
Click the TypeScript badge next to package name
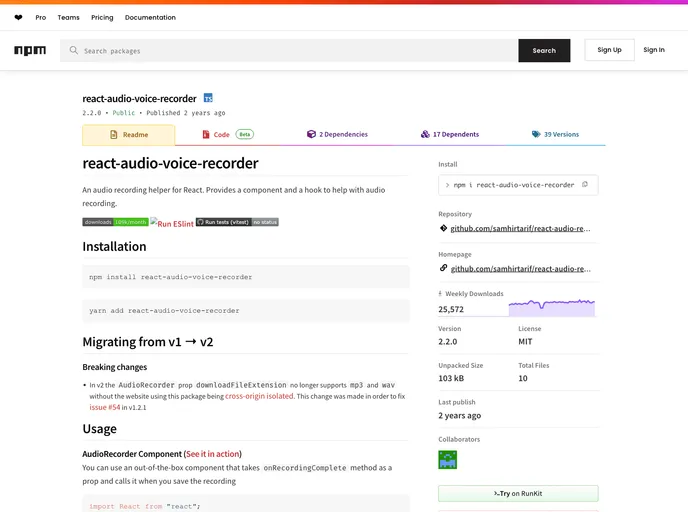(x=208, y=98)
